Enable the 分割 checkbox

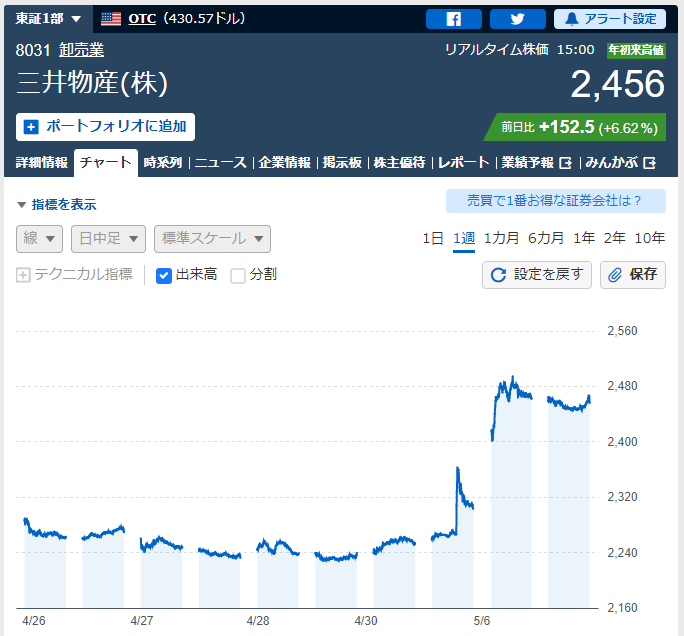pos(238,276)
